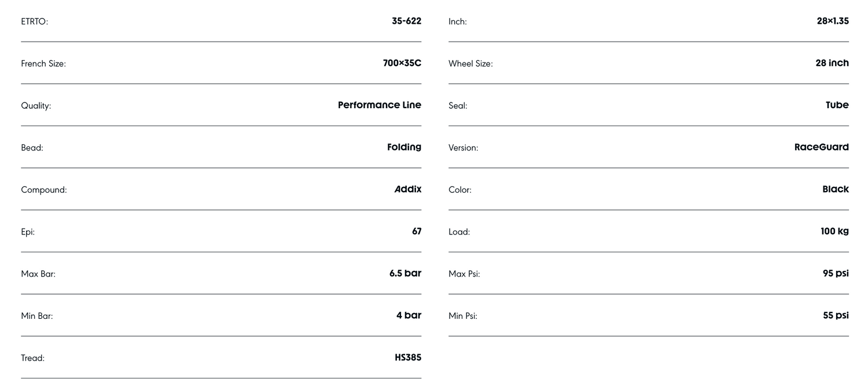The height and width of the screenshot is (386, 868).
Task: Click the 100 kg load value
Action: point(834,231)
